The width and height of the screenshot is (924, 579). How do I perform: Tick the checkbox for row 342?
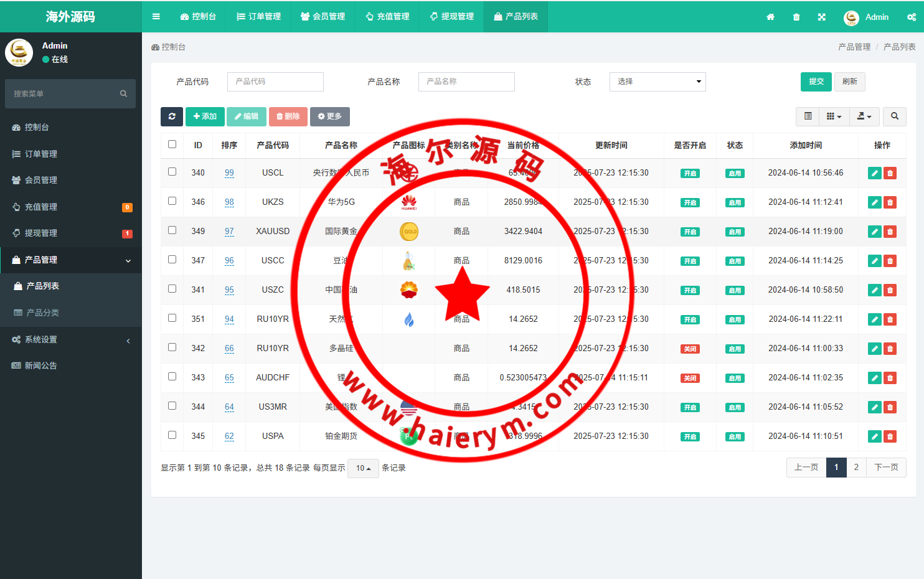(x=172, y=347)
